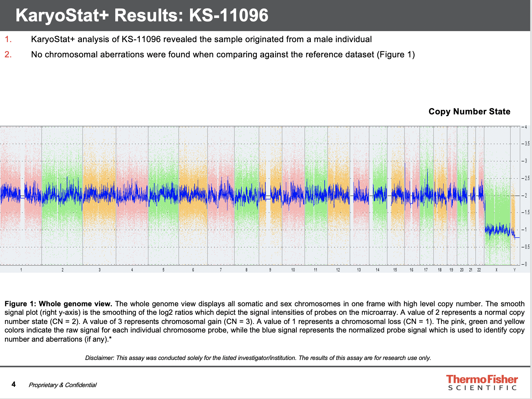Click chromosome 3 label below the plot
Viewport: 532px width, 399px height.
(x=99, y=270)
